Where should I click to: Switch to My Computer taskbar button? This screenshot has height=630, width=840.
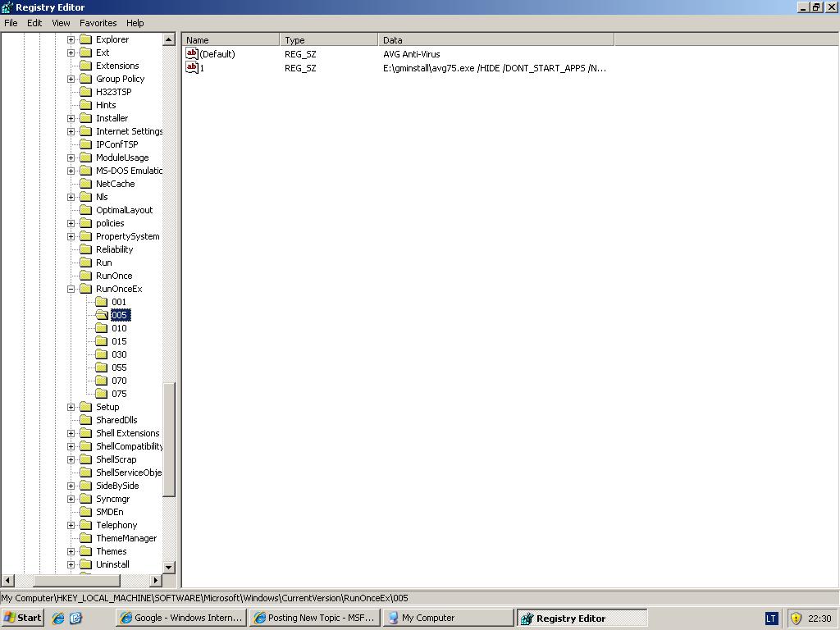click(x=448, y=618)
